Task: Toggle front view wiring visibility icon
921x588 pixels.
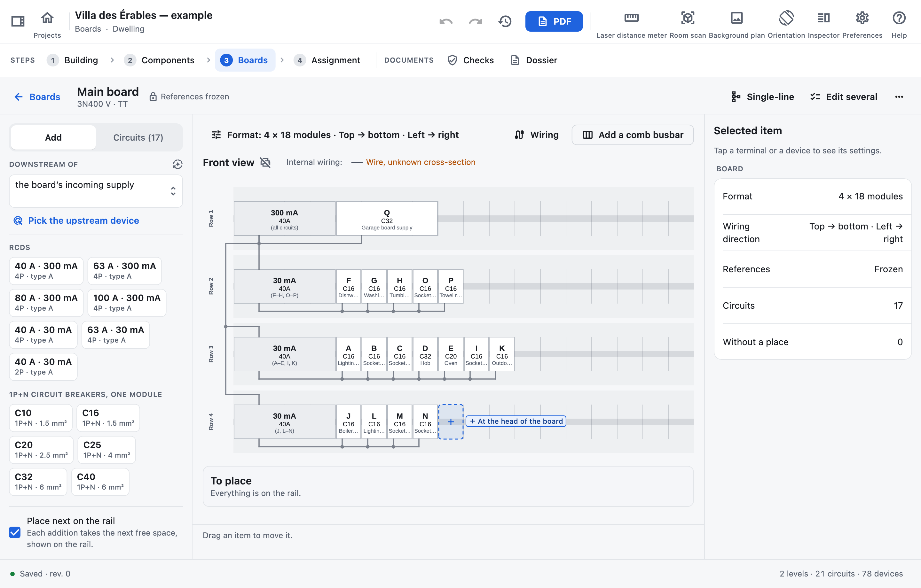Action: (265, 162)
